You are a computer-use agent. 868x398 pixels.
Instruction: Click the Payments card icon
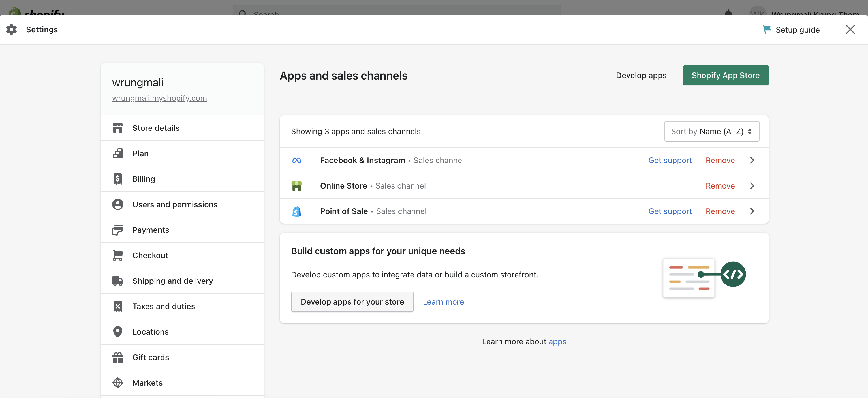(x=117, y=230)
